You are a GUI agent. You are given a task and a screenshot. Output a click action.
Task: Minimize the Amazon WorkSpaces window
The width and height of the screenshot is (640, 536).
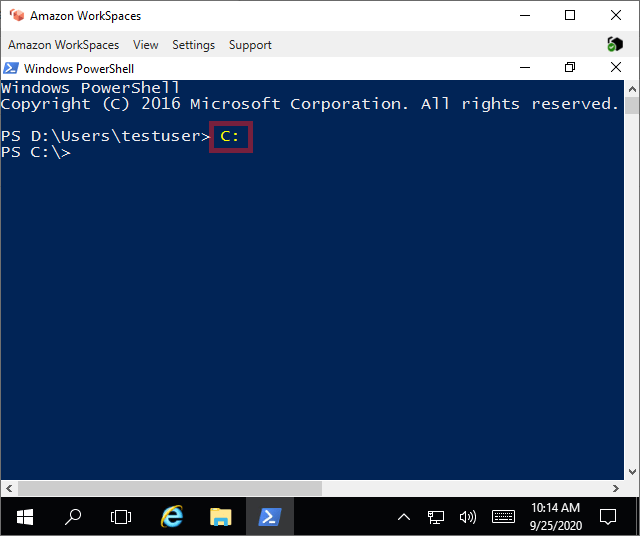(x=525, y=16)
